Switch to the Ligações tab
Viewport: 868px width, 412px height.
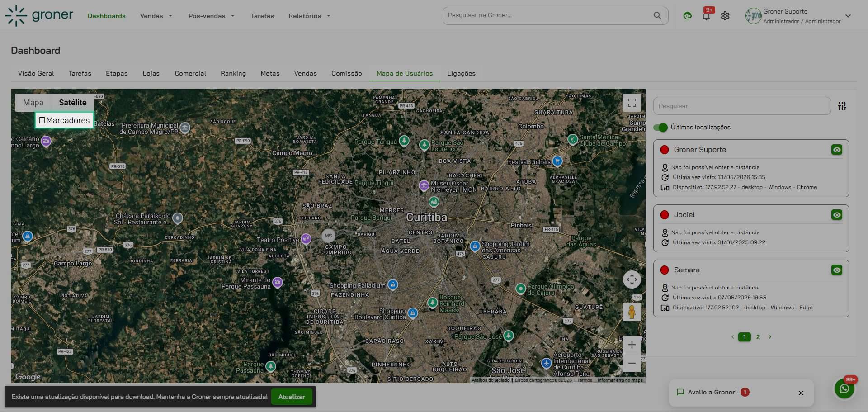coord(461,73)
